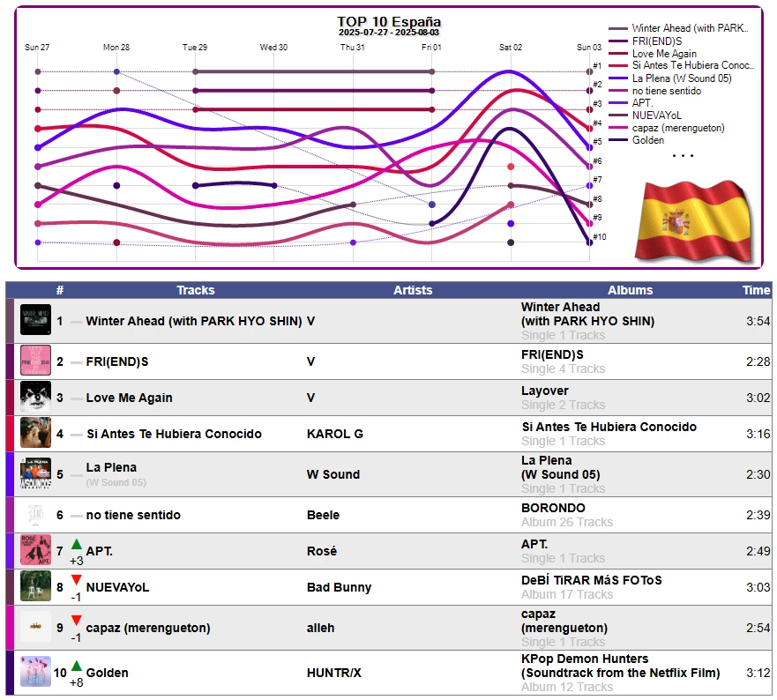Open album DeBÍ TiRAR MáS FOToS

point(591,580)
